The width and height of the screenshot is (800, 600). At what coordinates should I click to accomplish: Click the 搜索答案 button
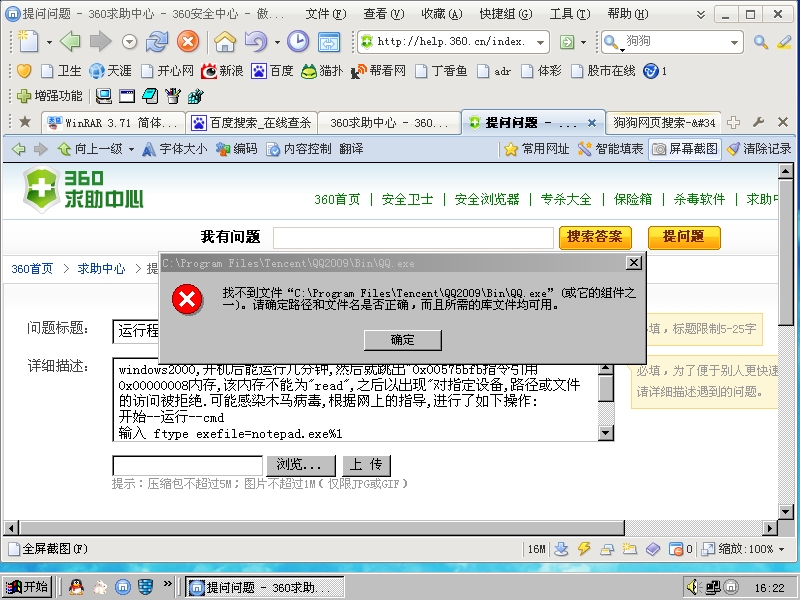coord(595,237)
